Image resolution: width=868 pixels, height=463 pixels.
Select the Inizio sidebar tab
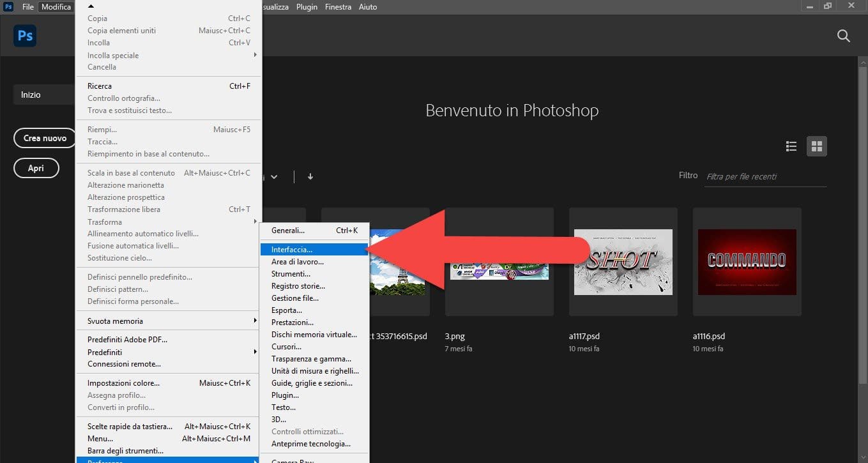(45, 95)
